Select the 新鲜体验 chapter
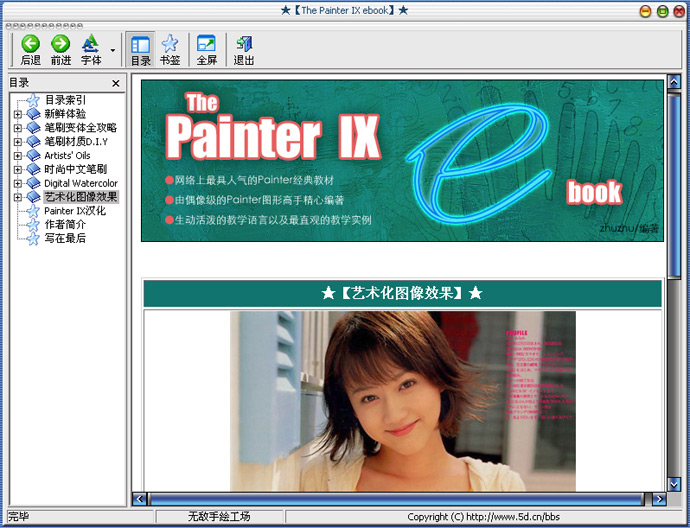 [65, 114]
